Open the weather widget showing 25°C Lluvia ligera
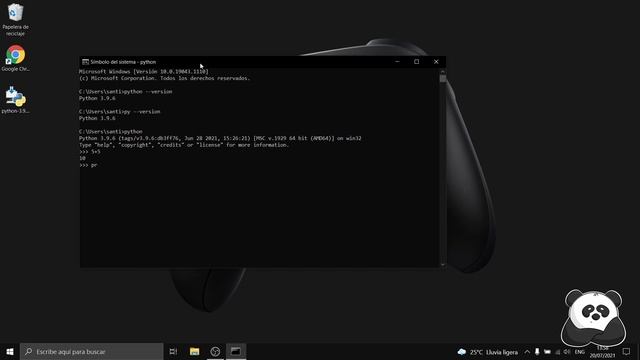 pos(488,352)
